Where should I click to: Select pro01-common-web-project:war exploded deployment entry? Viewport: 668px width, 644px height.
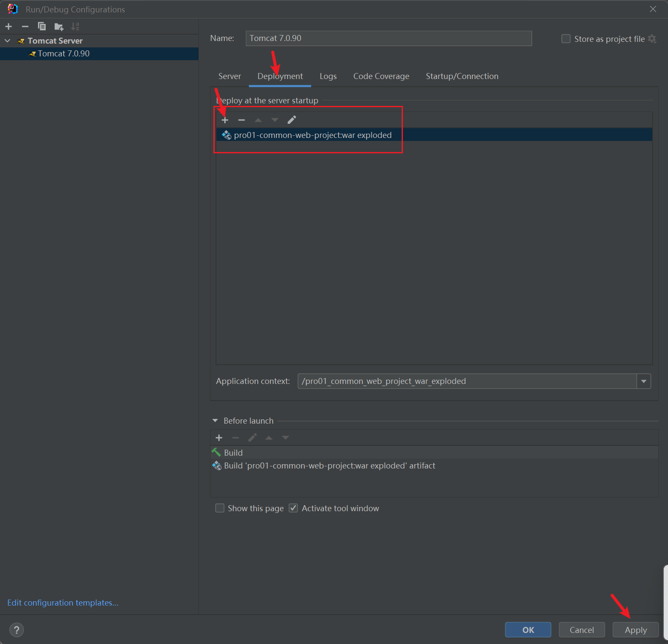tap(434, 135)
